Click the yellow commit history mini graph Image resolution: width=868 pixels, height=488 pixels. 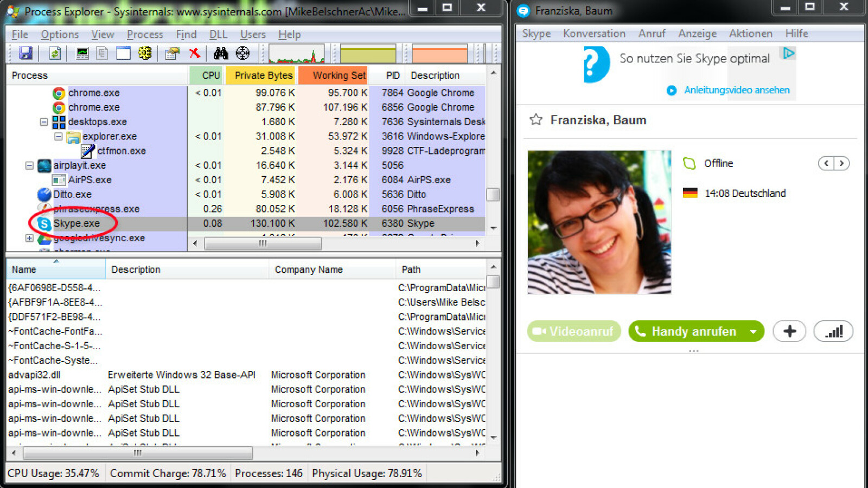[368, 54]
